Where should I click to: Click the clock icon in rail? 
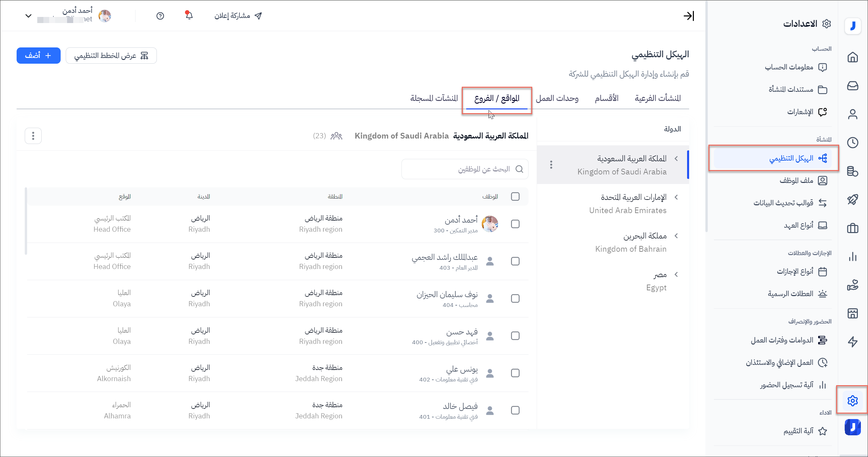(852, 143)
